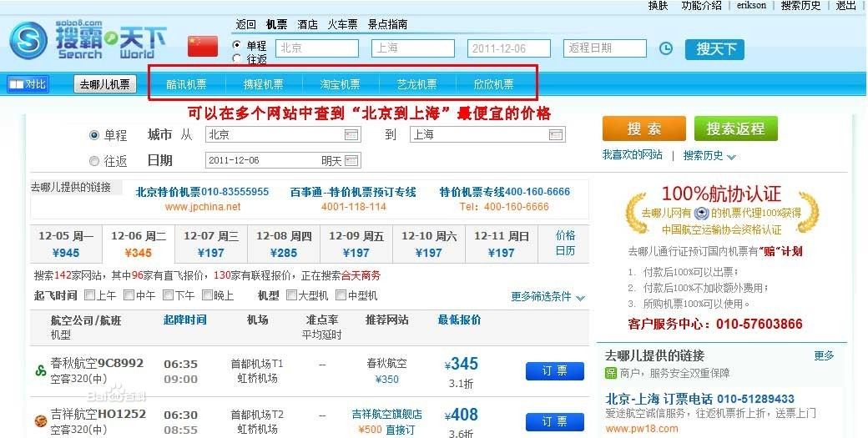
Task: Click the top 返程日期 input field
Action: coord(604,48)
